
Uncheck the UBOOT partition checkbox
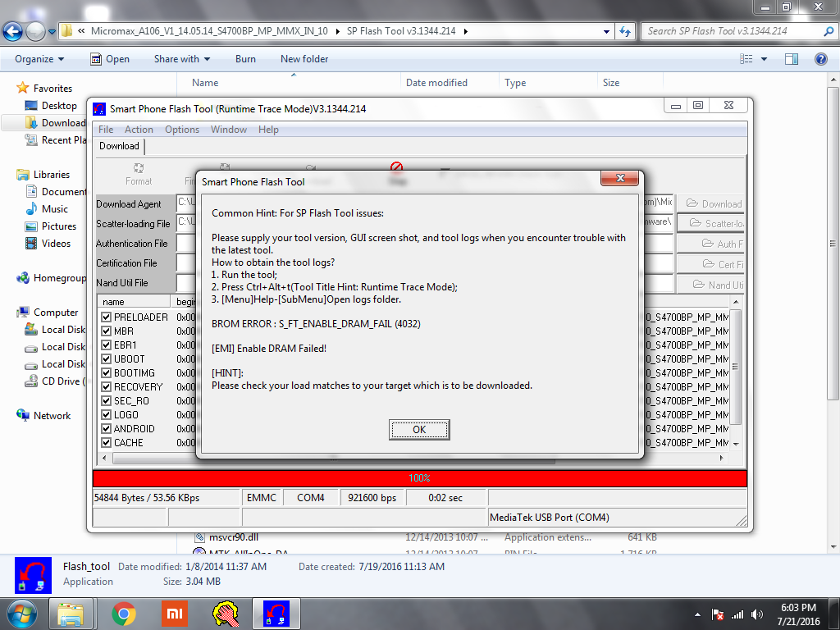point(106,359)
